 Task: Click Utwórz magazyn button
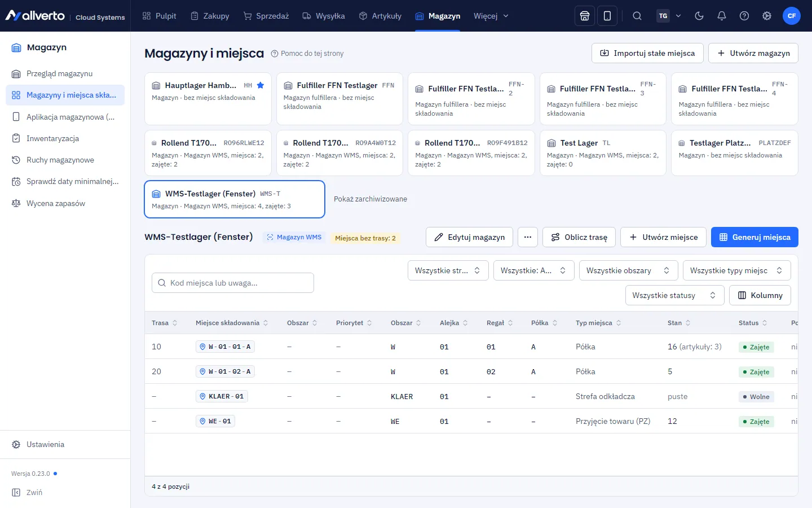point(753,53)
